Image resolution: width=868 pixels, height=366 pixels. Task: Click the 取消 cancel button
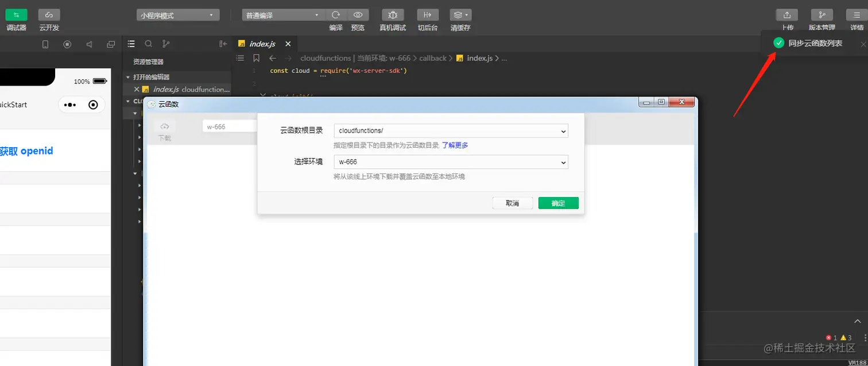click(x=512, y=203)
